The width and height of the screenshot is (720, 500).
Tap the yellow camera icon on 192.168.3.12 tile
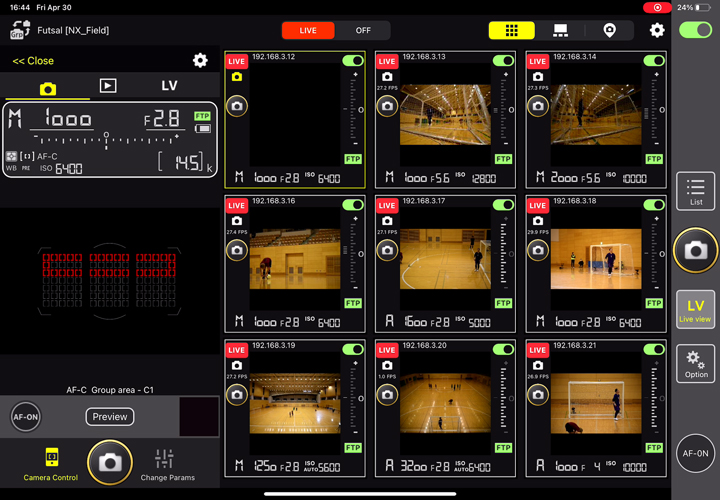[x=237, y=77]
